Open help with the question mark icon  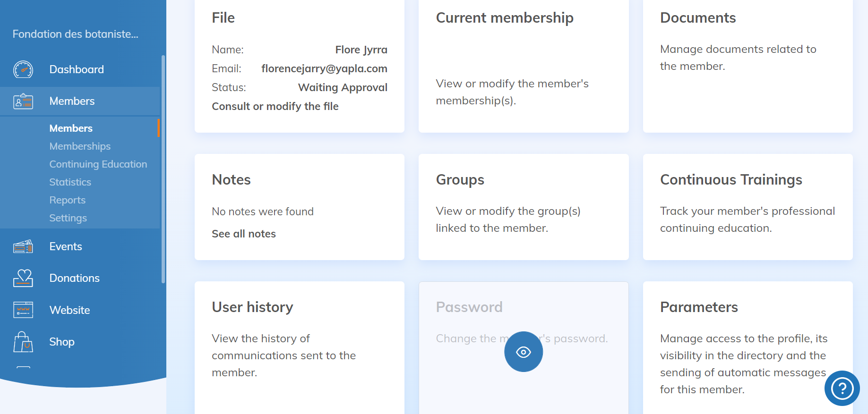click(x=842, y=389)
